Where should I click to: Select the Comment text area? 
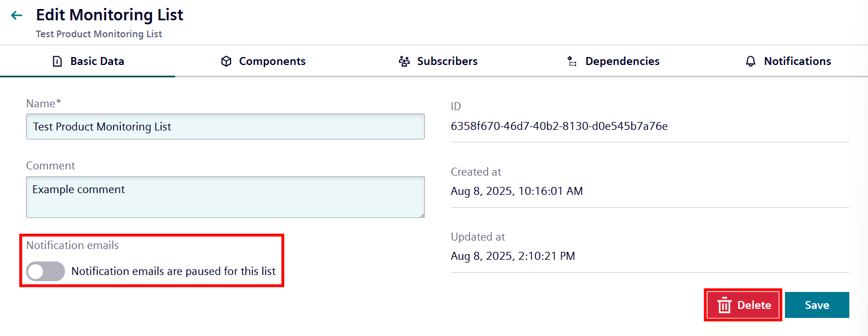[225, 197]
